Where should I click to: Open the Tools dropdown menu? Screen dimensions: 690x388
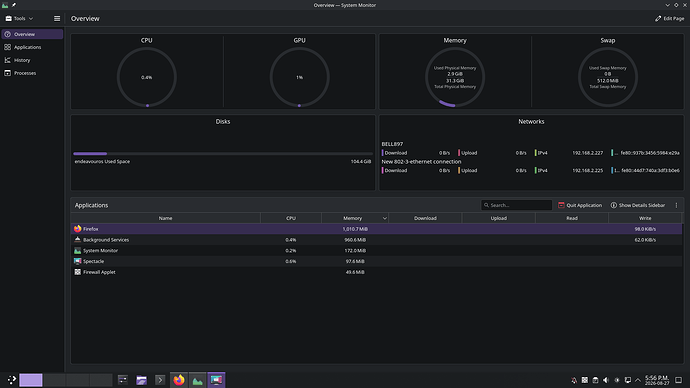(x=19, y=18)
